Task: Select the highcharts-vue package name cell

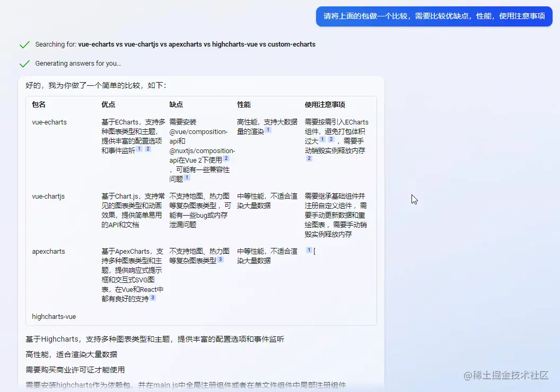Action: 54,316
